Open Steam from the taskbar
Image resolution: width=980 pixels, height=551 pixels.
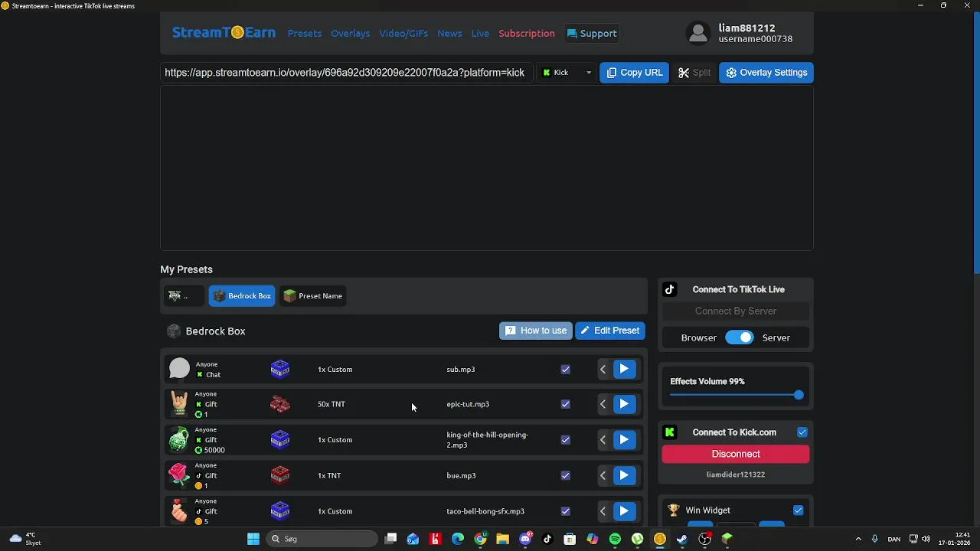(682, 539)
